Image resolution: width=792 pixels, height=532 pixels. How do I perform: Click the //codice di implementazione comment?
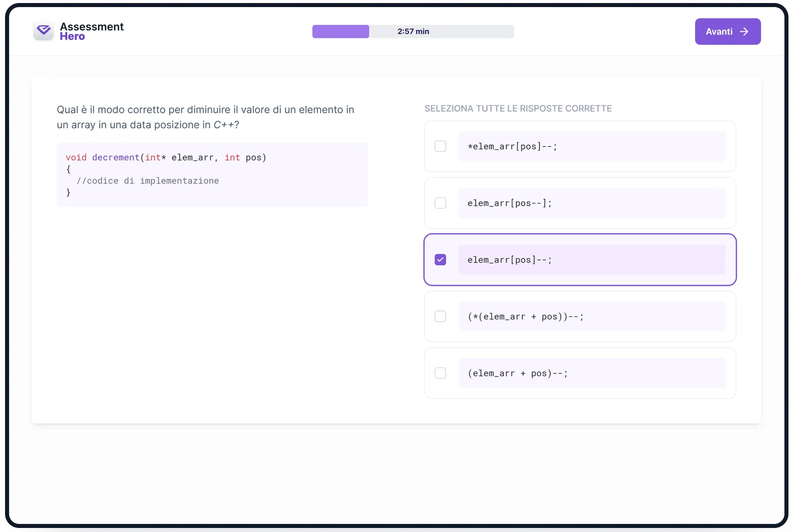pyautogui.click(x=147, y=181)
